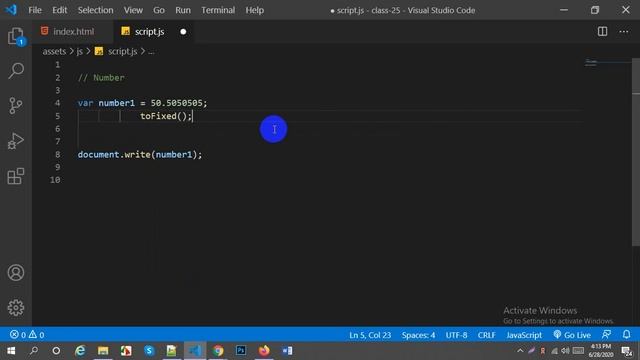Open Windows taskbar search
Image resolution: width=640 pixels, height=360 pixels.
(x=34, y=351)
